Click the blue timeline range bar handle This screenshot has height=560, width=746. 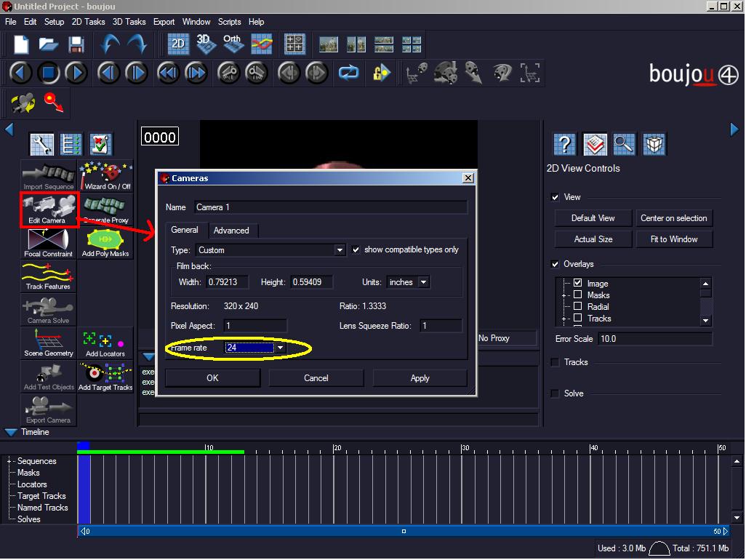404,531
